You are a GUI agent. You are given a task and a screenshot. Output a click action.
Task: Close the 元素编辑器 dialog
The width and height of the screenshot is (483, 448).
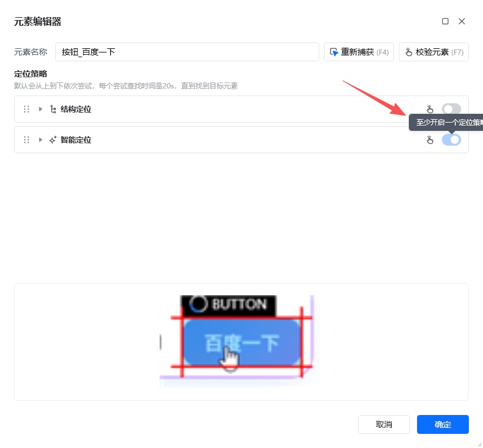pyautogui.click(x=462, y=21)
